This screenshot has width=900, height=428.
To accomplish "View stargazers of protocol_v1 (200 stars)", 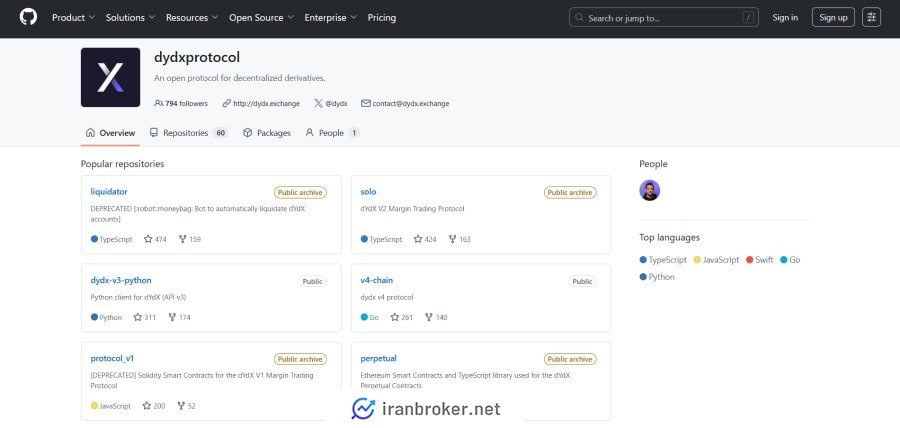I will [x=154, y=406].
